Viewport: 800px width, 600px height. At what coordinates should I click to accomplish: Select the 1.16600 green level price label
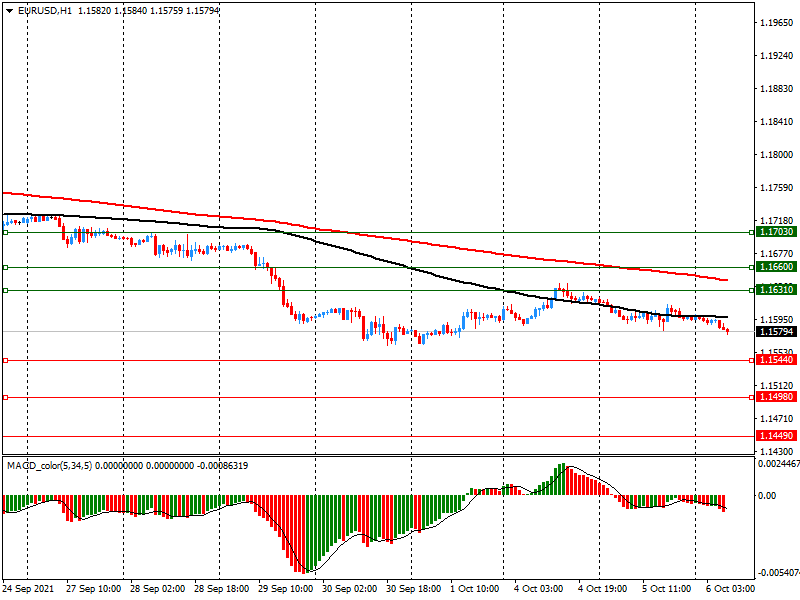(x=776, y=267)
